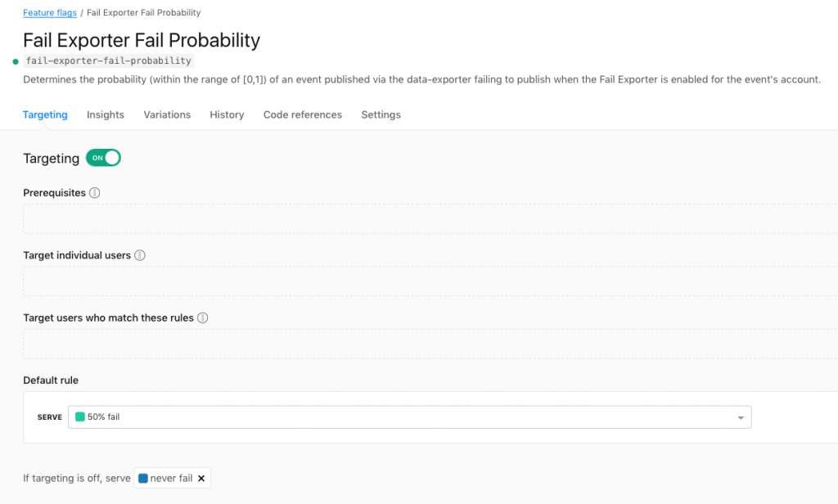Open the Code references tab
The width and height of the screenshot is (838, 504).
click(x=302, y=115)
